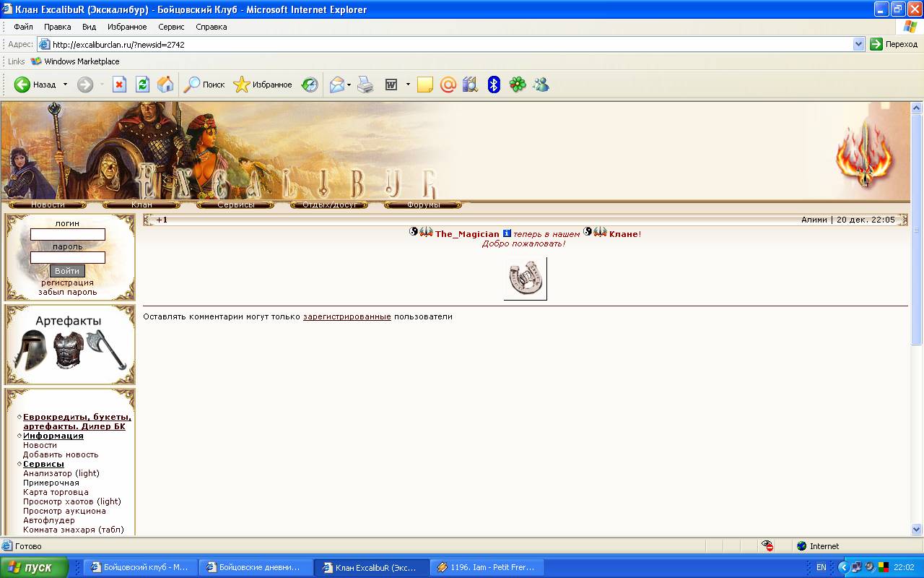Viewport: 924px width, 578px height.
Task: Click the helmet artifact image
Action: point(31,350)
